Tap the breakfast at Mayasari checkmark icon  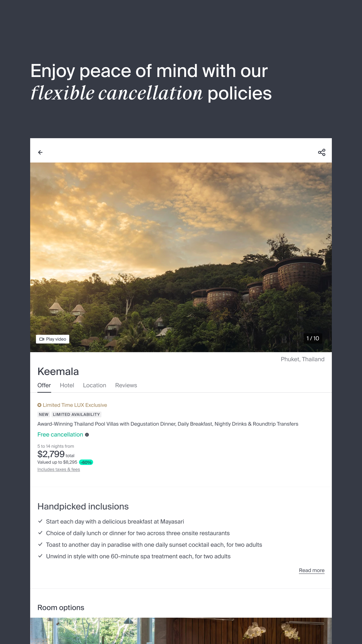[x=40, y=521]
